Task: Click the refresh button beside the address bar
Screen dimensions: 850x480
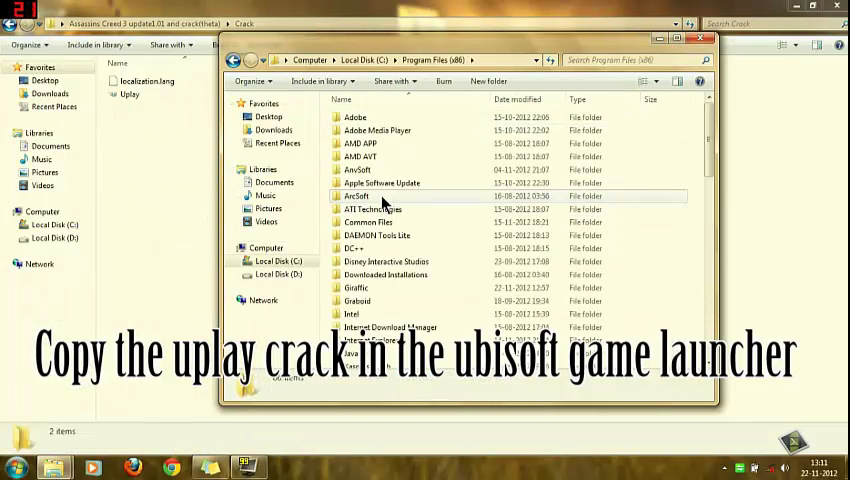Action: pos(550,60)
